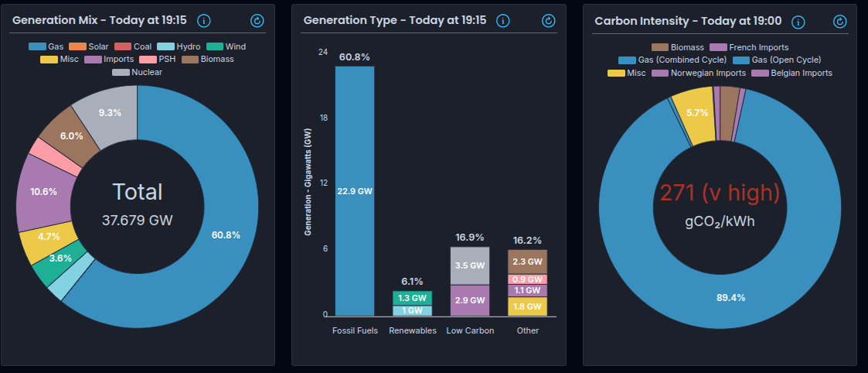Image resolution: width=868 pixels, height=373 pixels.
Task: Toggle Misc legend in Generation Mix
Action: click(60, 59)
